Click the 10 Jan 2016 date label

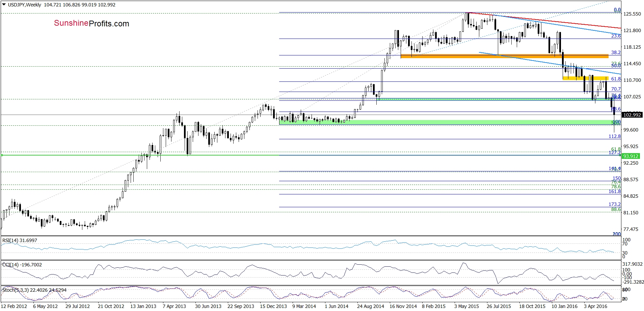point(565,306)
